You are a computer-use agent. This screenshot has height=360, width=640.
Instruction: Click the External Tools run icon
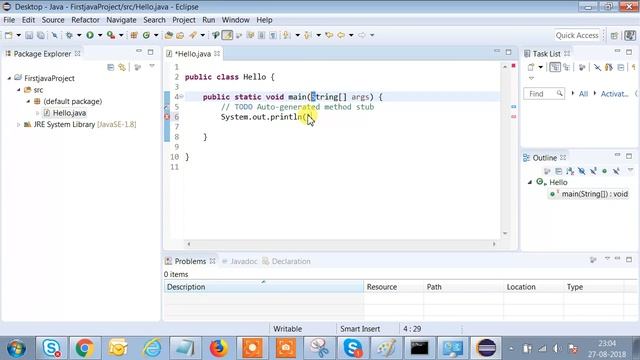tap(111, 36)
